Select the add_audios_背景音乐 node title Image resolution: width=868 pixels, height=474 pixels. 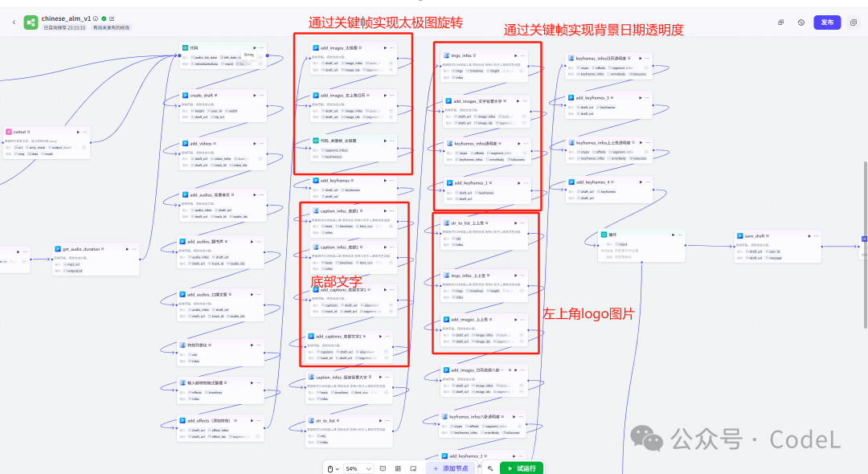click(x=210, y=194)
